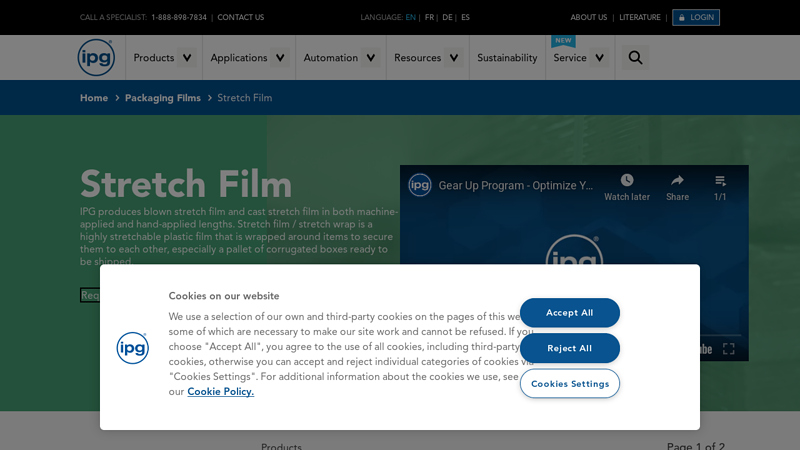800x450 pixels.
Task: Expand the Products dropdown arrow
Action: 187,58
